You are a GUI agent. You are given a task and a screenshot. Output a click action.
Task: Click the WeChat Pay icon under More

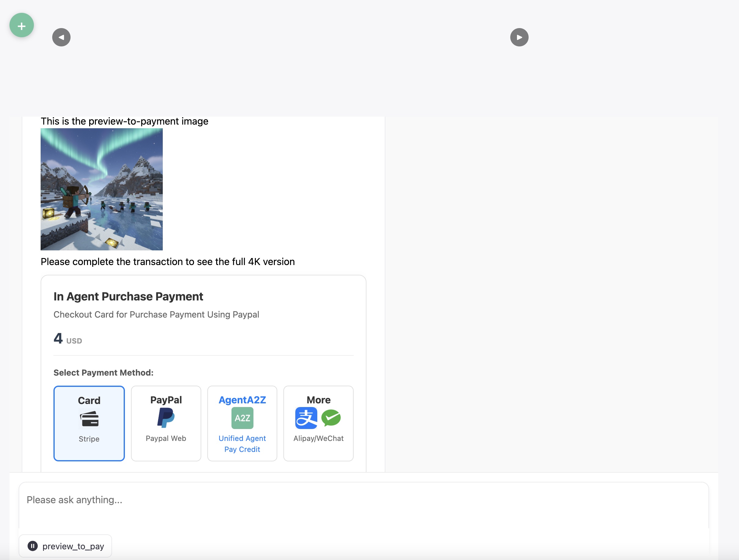(x=331, y=418)
